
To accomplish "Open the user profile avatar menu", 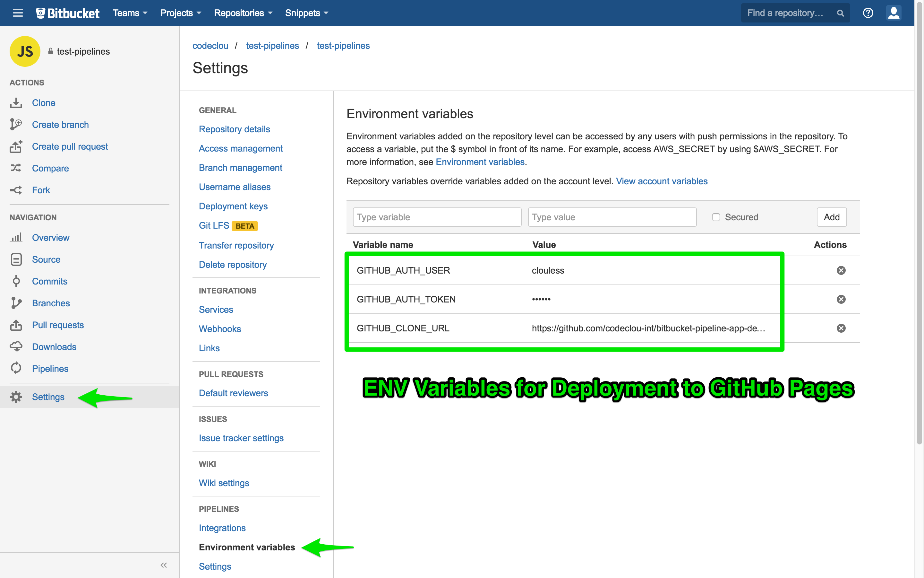I will point(894,13).
